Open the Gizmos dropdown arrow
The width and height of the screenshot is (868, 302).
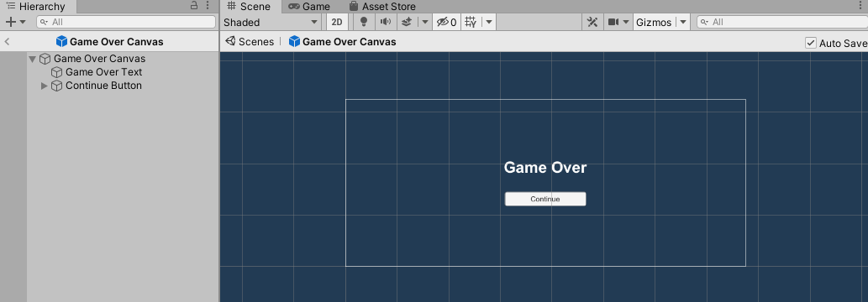(682, 22)
